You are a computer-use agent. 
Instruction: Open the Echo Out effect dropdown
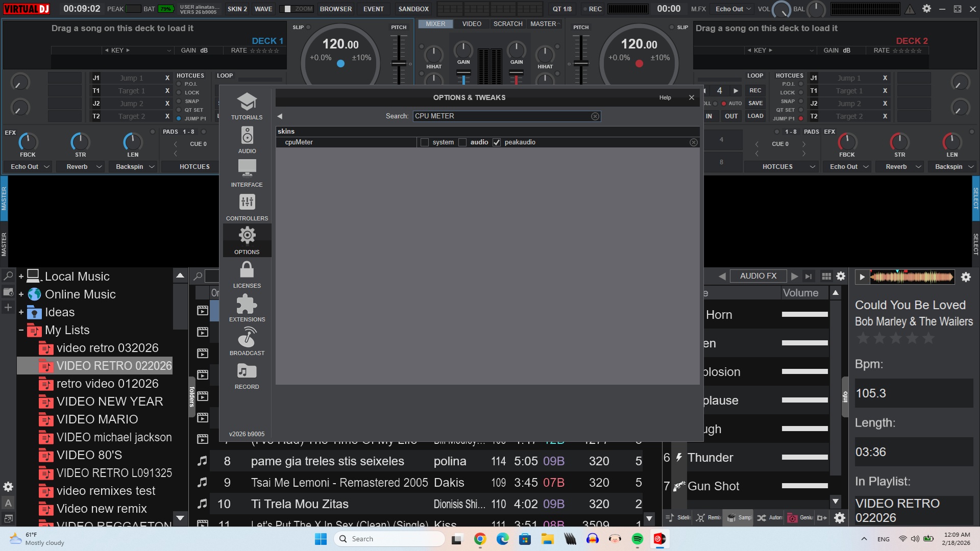31,167
